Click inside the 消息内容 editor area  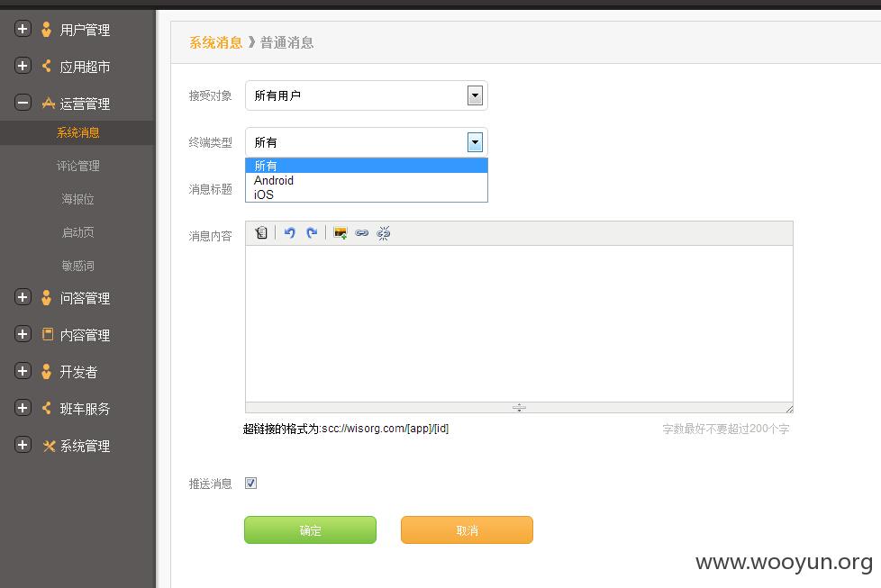coord(519,323)
